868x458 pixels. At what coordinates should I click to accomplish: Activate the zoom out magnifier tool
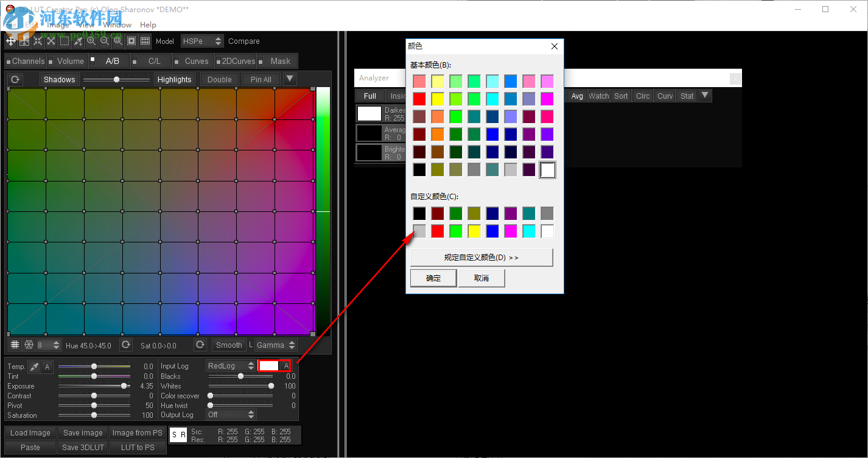click(x=105, y=41)
